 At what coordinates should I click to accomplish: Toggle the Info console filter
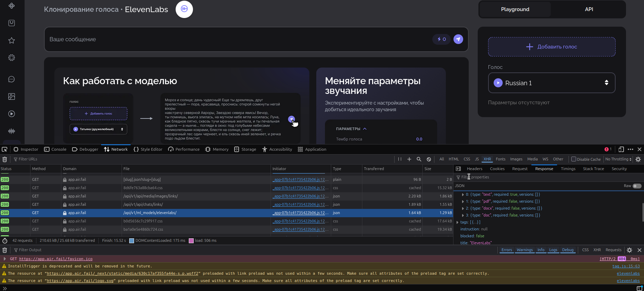tap(541, 250)
